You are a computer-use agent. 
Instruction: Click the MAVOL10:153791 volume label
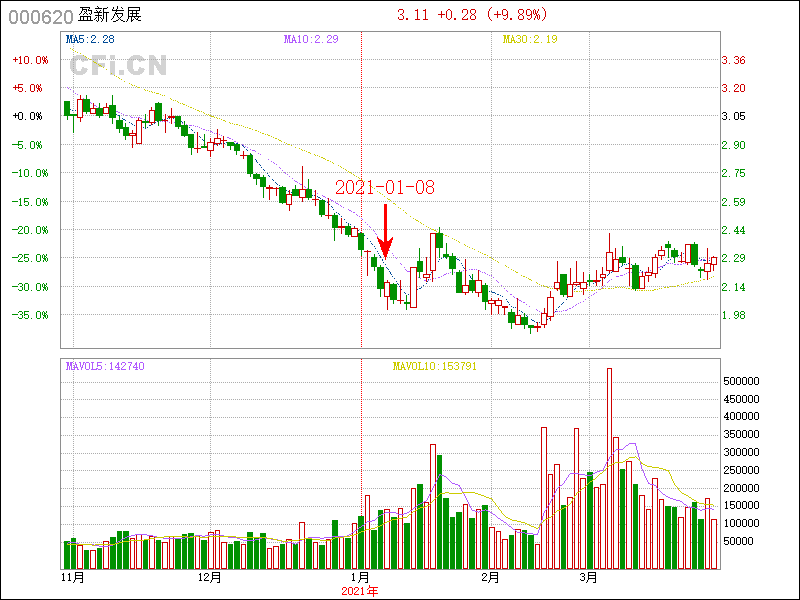434,366
